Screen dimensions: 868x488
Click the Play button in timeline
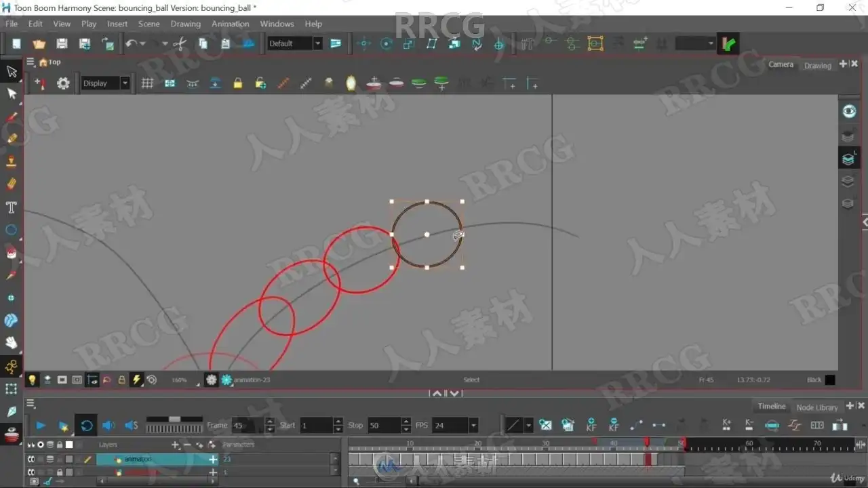click(x=40, y=426)
